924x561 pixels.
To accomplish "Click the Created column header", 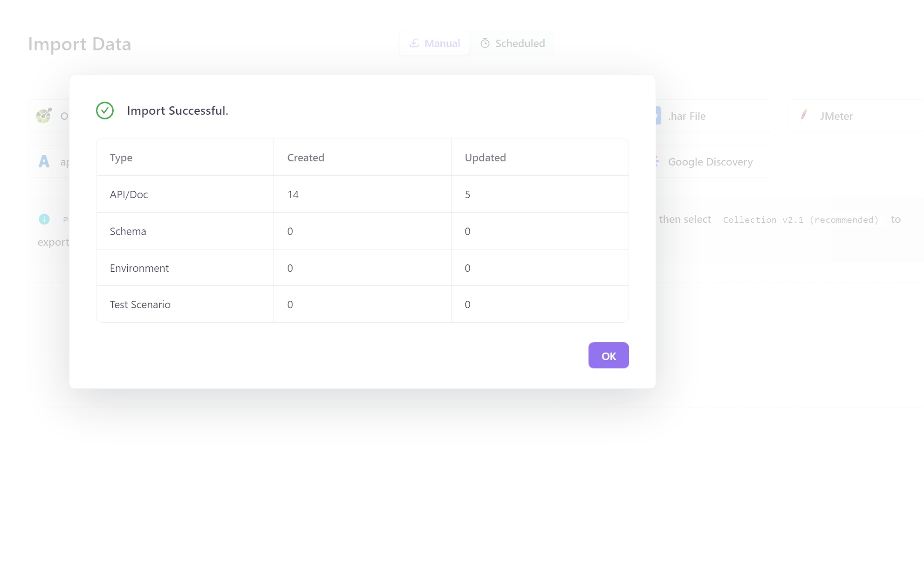I will (306, 158).
